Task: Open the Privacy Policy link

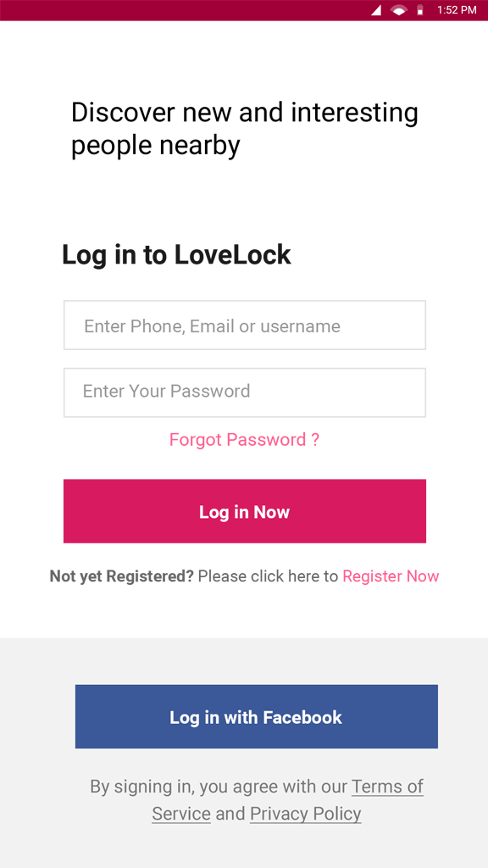Action: pos(305,814)
